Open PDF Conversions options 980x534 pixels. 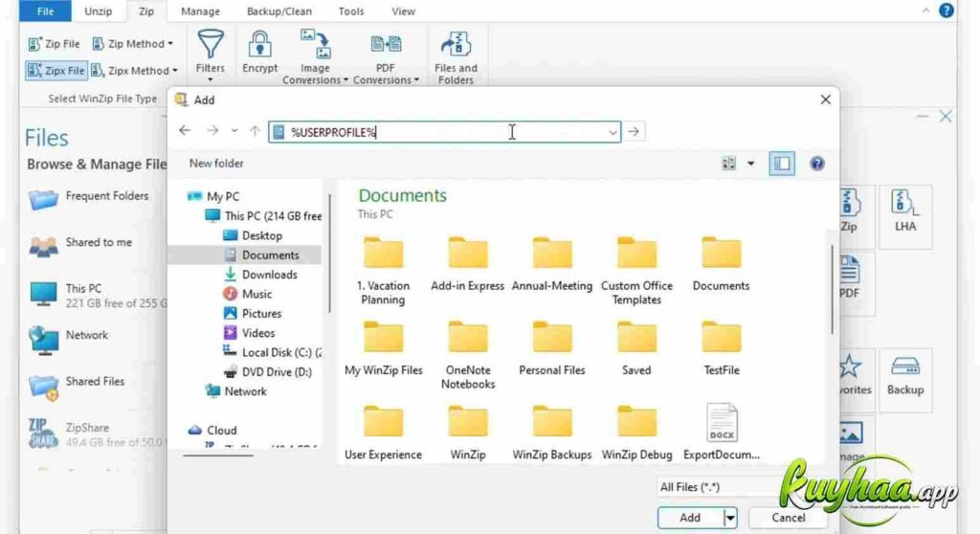click(x=386, y=56)
